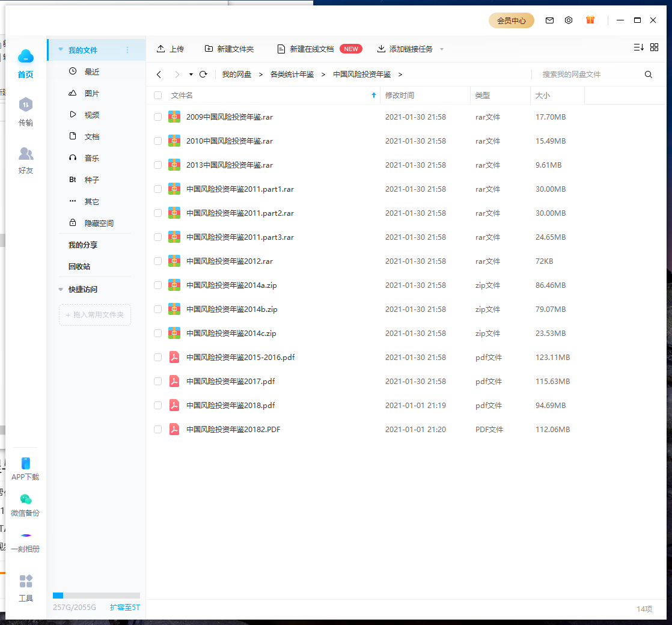Check the box for 2013中国风险投资年鉴.rar
This screenshot has height=625, width=672.
(x=157, y=165)
